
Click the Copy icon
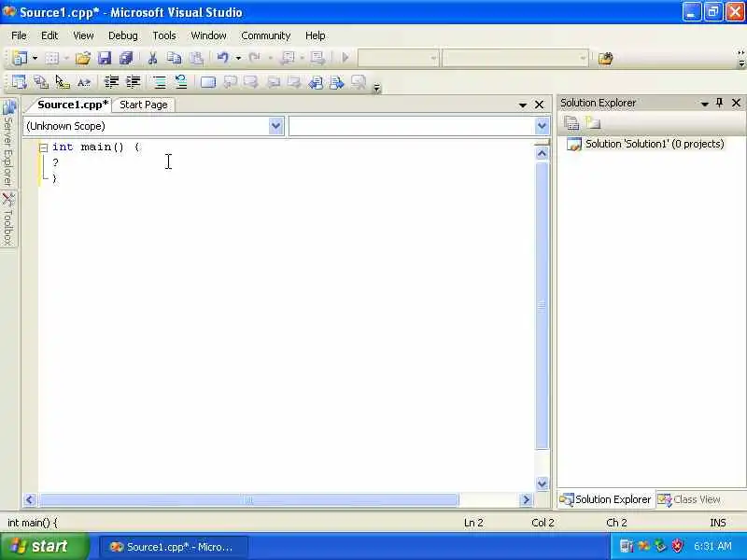[175, 58]
